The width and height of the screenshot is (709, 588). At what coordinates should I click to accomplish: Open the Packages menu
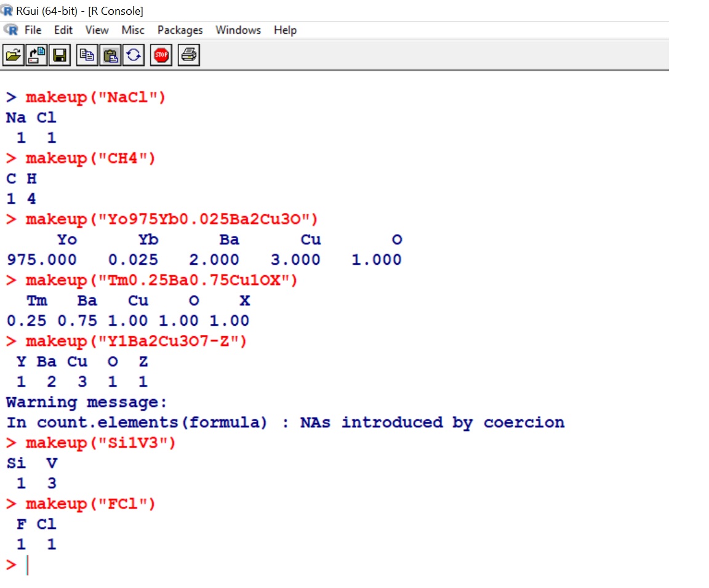click(x=180, y=30)
